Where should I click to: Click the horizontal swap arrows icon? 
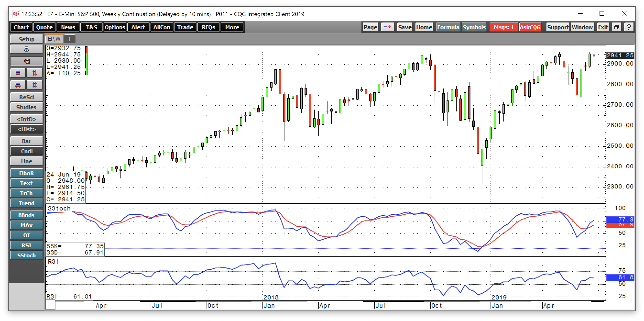(x=18, y=73)
